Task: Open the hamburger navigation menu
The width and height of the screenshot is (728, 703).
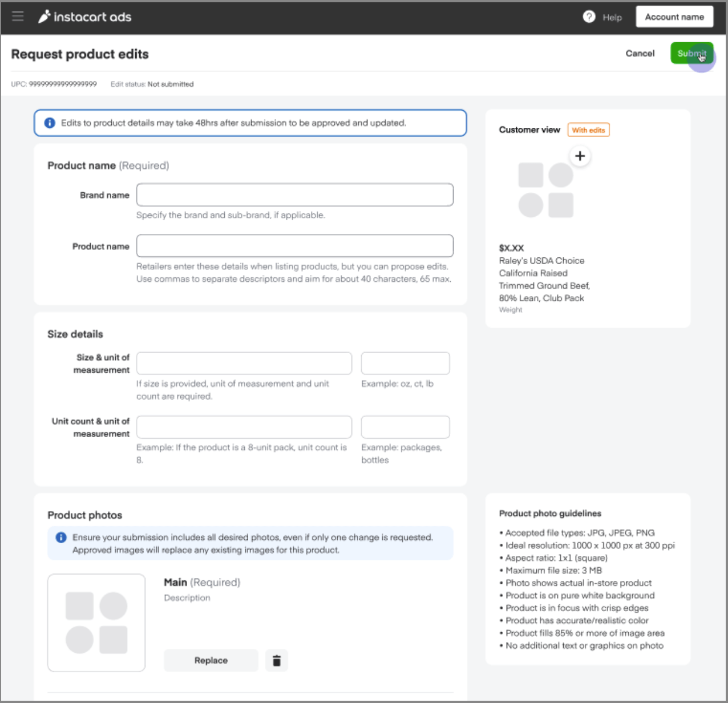Action: coord(18,17)
